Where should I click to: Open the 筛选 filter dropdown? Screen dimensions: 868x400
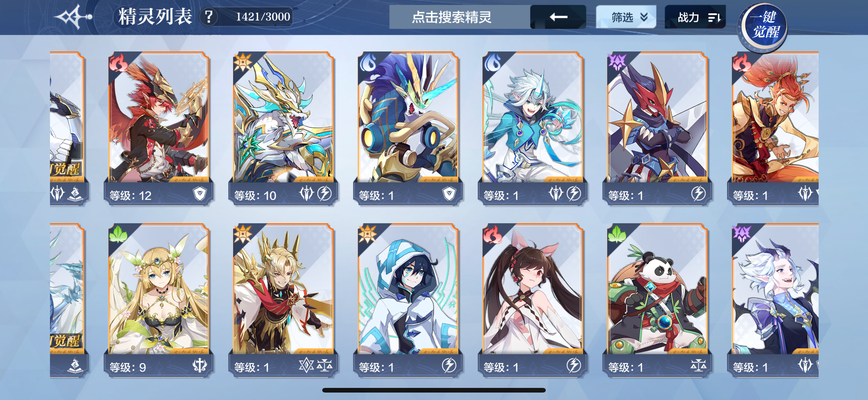[x=626, y=17]
